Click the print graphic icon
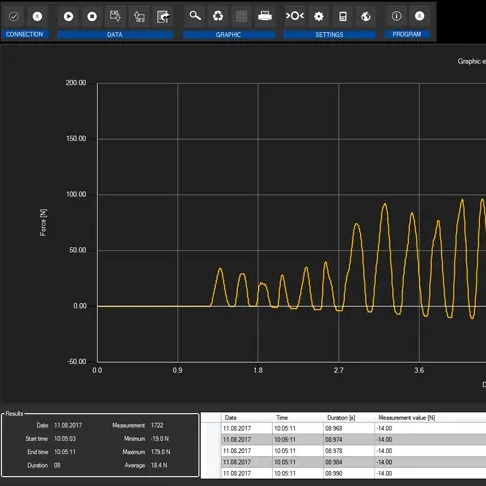486x486 pixels. [265, 16]
